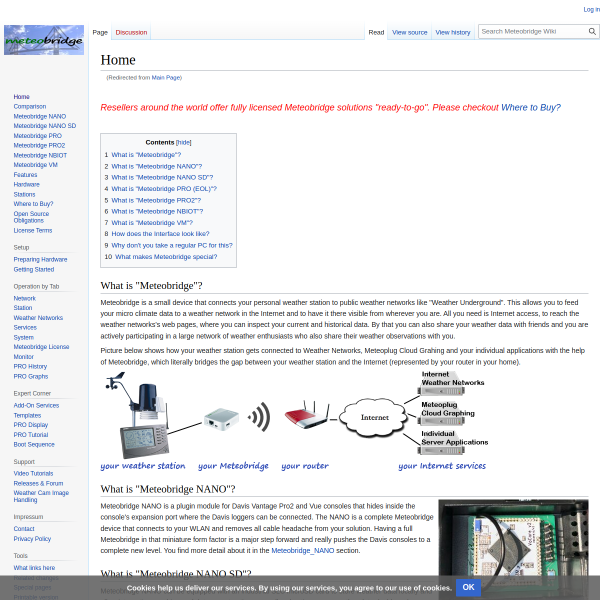The width and height of the screenshot is (600, 600).
Task: Jump to contents entry What is "Meteobridge"?
Action: click(146, 155)
